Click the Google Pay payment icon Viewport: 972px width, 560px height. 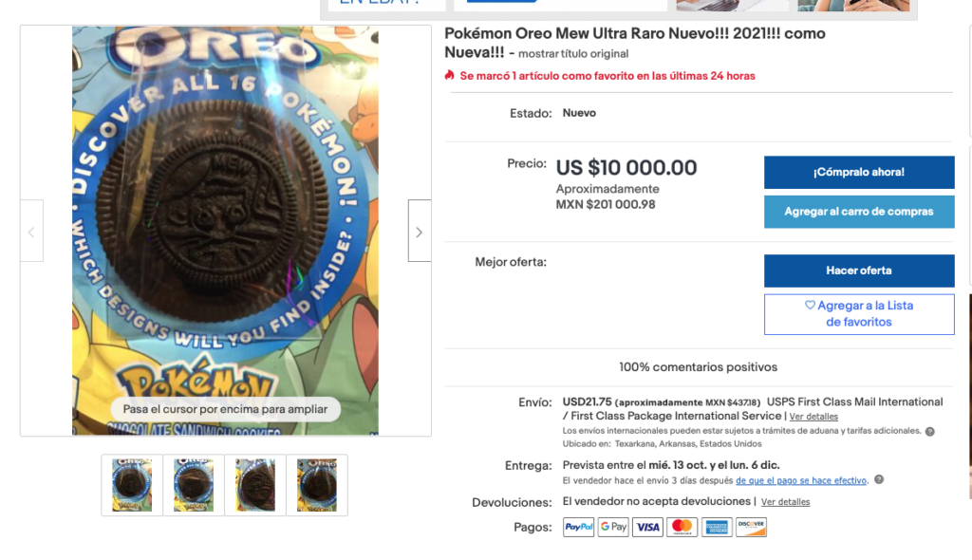[613, 527]
